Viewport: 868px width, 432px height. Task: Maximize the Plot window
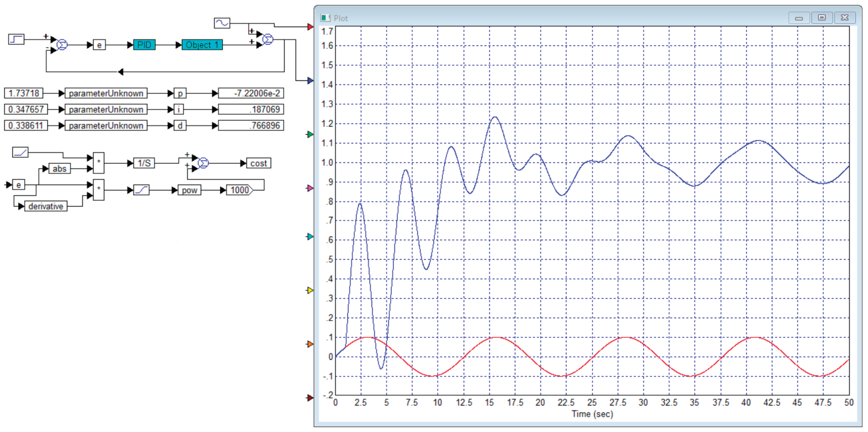click(x=822, y=18)
